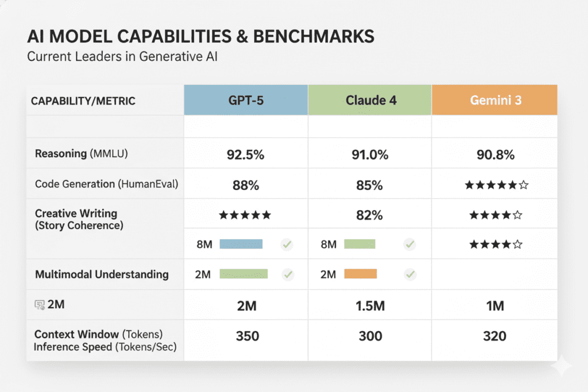The height and width of the screenshot is (392, 588).
Task: Select the Gemini 3 column header
Action: pos(495,100)
